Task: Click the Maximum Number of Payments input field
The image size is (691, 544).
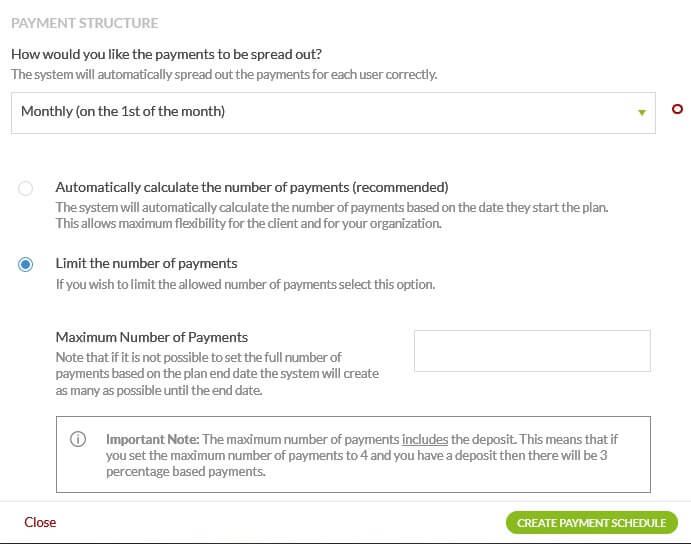Action: tap(532, 351)
